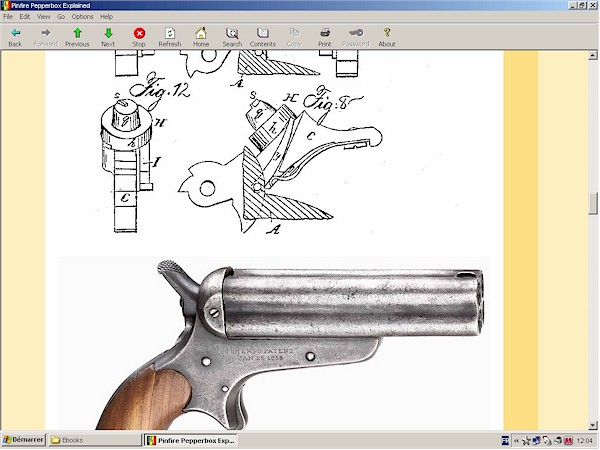
Task: Open the Edit menu
Action: click(x=25, y=17)
